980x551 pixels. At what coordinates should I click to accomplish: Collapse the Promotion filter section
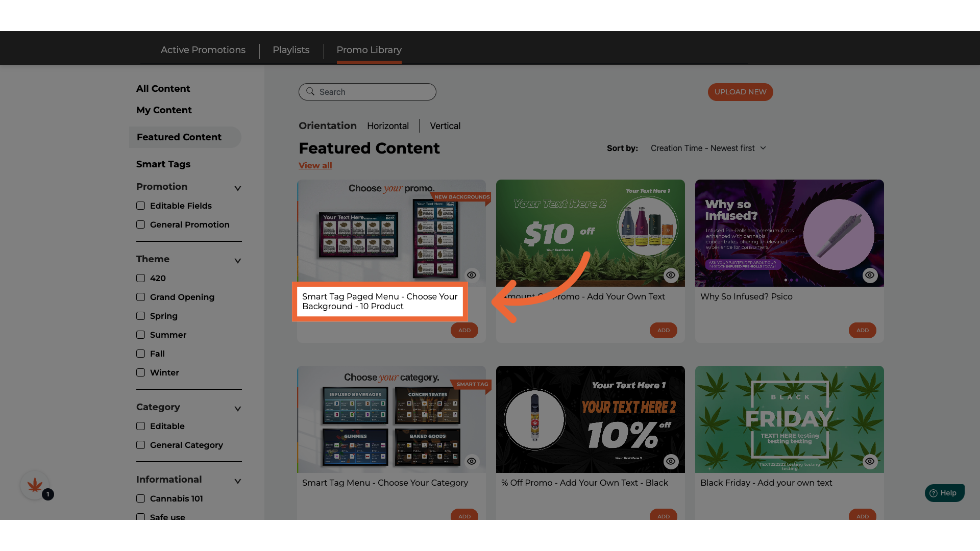point(237,188)
